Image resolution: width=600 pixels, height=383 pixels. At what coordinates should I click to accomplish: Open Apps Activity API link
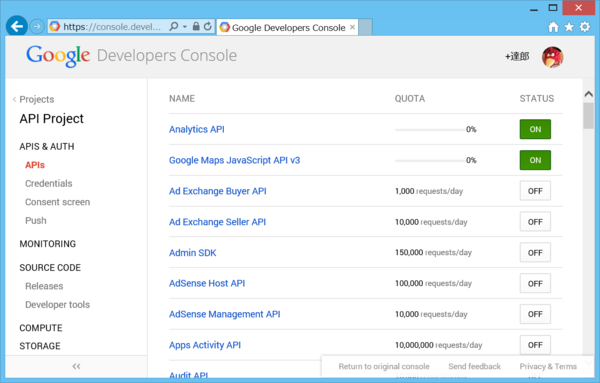tap(205, 345)
